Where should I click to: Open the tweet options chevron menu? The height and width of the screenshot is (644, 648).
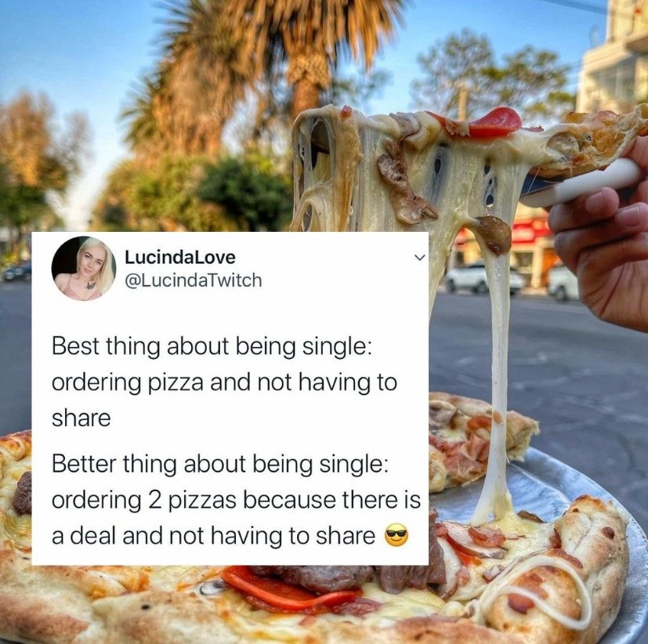(419, 258)
